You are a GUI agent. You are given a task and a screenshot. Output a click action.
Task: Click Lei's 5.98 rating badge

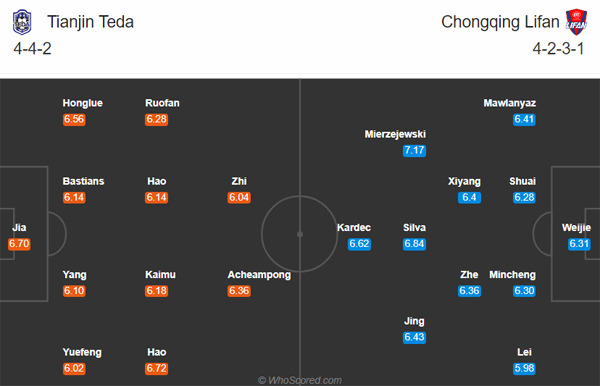click(524, 368)
